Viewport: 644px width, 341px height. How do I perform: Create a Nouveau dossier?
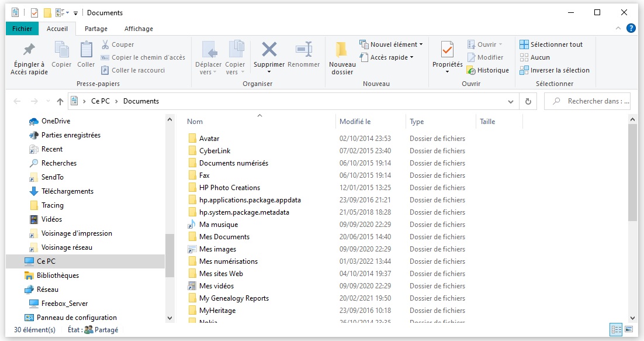[342, 58]
